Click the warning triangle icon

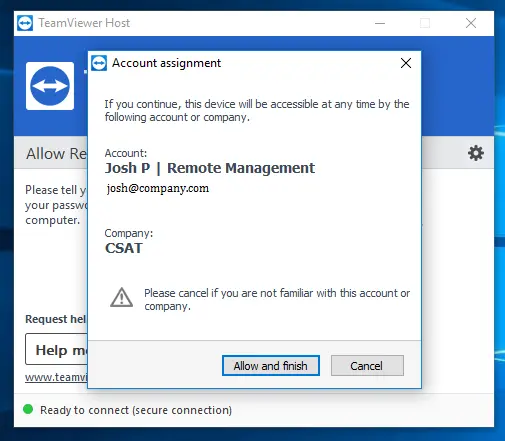[x=122, y=297]
